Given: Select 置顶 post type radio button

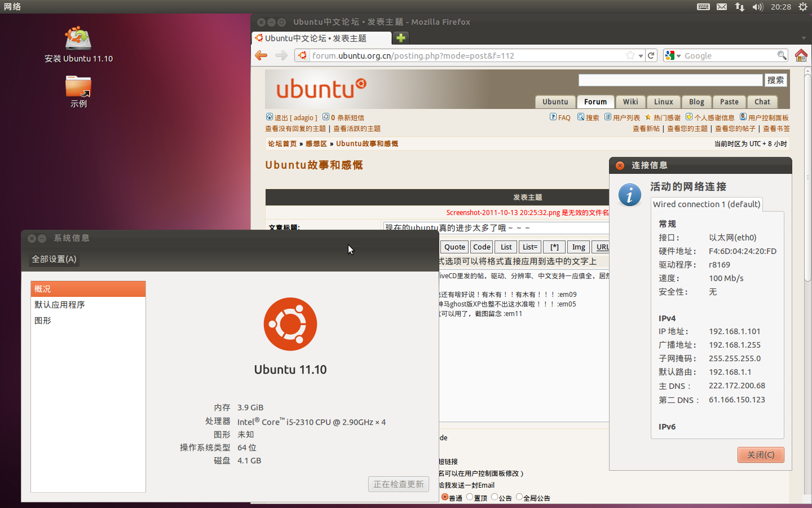Looking at the screenshot, I should (470, 497).
